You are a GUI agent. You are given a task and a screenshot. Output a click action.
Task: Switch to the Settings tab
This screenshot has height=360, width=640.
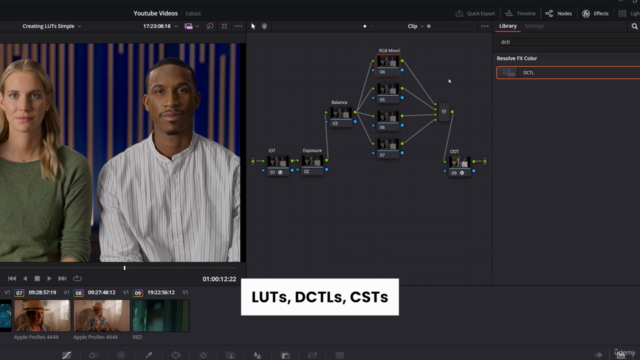[x=534, y=26]
